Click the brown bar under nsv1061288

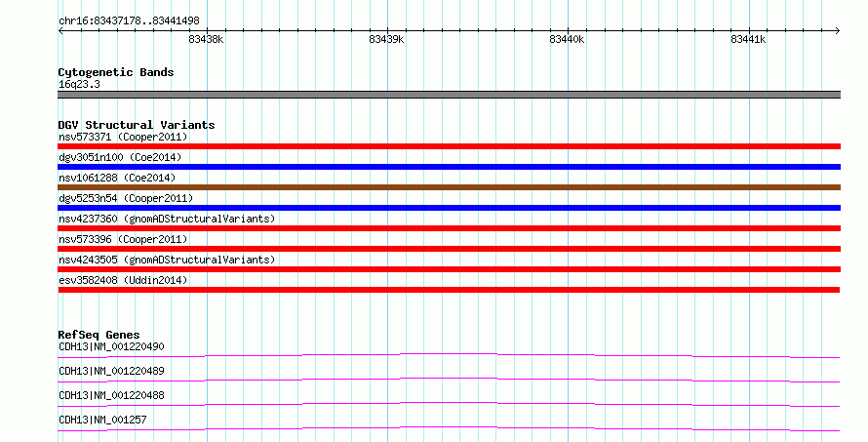coord(449,187)
